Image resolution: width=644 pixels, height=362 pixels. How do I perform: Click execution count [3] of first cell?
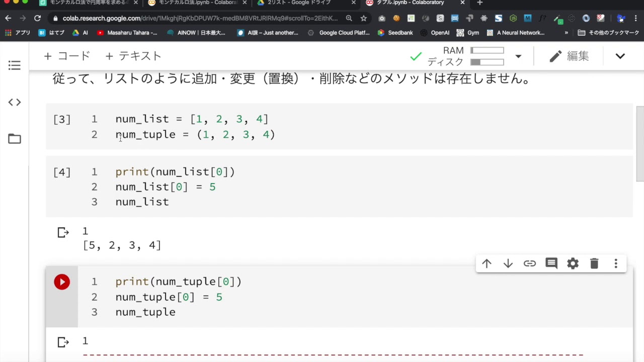[62, 120]
